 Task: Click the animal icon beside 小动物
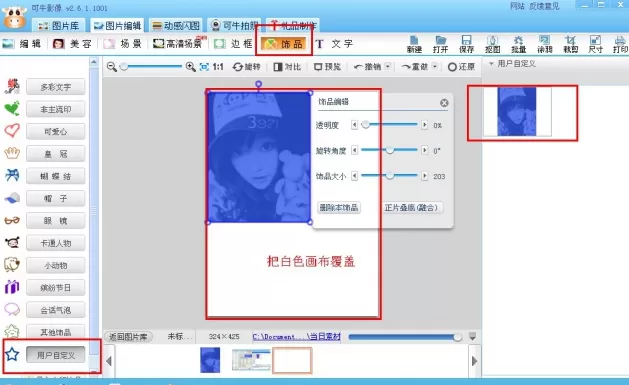pos(12,265)
